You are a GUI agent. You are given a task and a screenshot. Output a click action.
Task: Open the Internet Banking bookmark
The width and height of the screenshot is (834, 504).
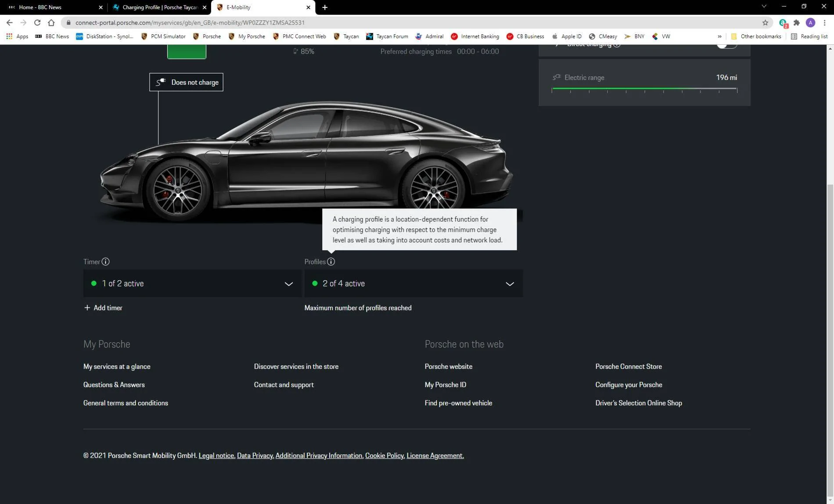(475, 36)
